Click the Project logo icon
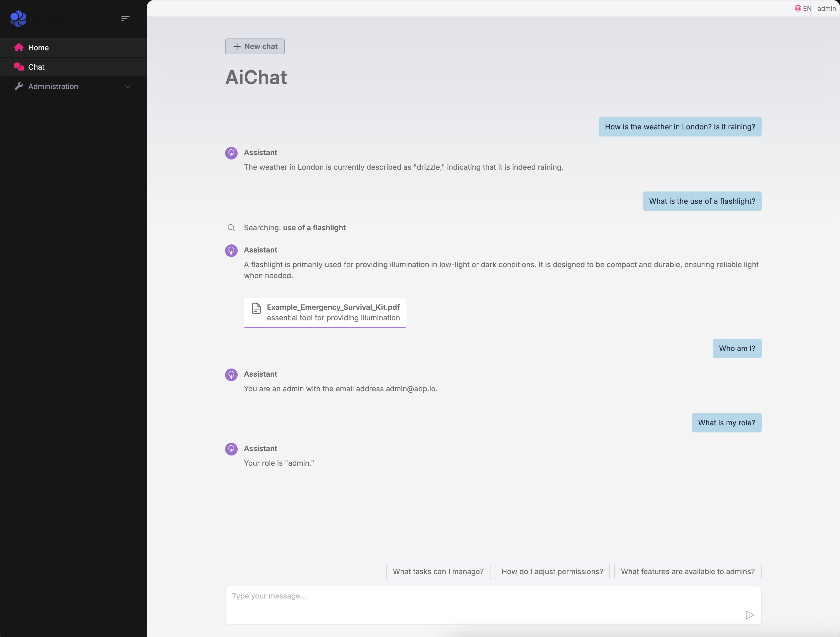Image resolution: width=840 pixels, height=637 pixels. 18,19
